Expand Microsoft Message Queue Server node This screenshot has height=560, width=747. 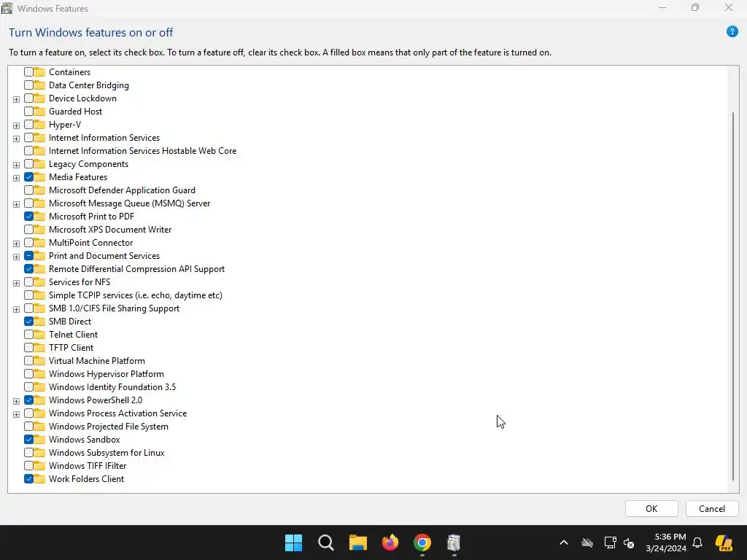16,204
